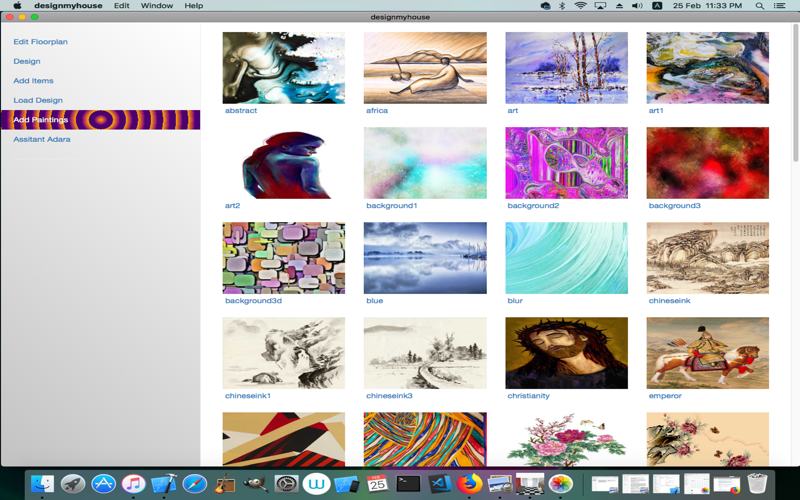Open iTunes music app in dock

pos(133,483)
